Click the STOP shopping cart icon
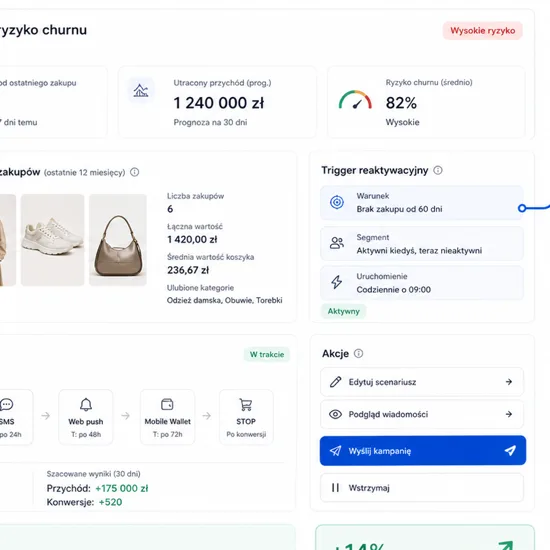The height and width of the screenshot is (550, 550). coord(246,404)
